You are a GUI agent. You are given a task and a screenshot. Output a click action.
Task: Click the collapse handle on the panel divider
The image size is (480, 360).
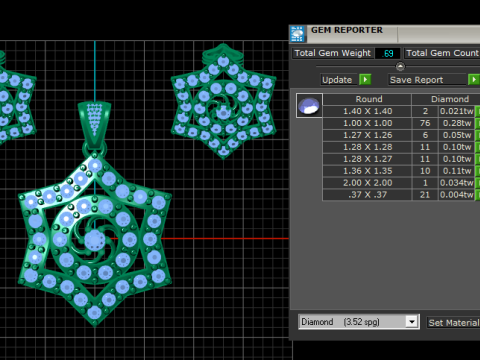tap(400, 66)
